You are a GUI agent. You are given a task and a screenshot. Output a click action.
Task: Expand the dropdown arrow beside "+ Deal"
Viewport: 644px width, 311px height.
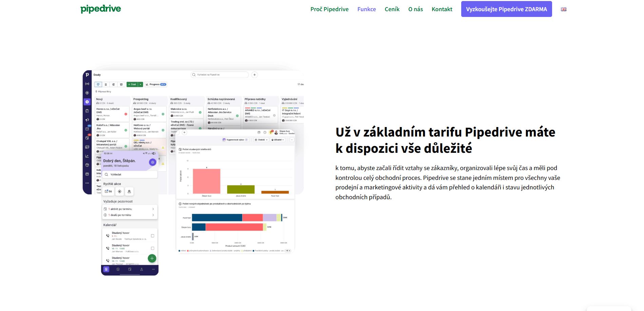pos(141,84)
